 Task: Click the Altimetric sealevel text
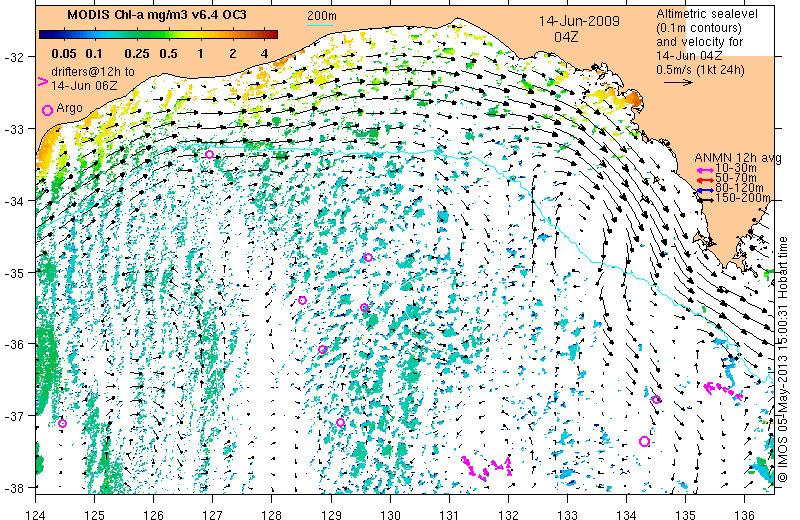[707, 14]
